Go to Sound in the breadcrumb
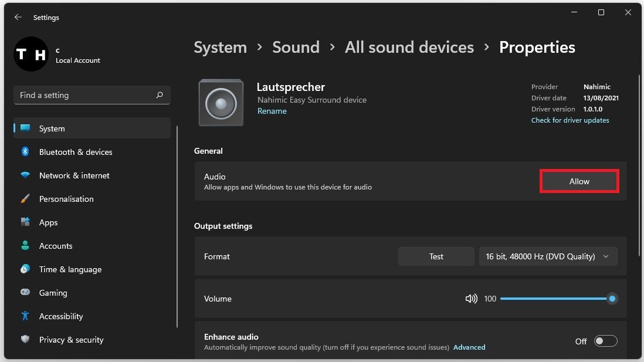Image resolution: width=644 pixels, height=362 pixels. (x=296, y=48)
